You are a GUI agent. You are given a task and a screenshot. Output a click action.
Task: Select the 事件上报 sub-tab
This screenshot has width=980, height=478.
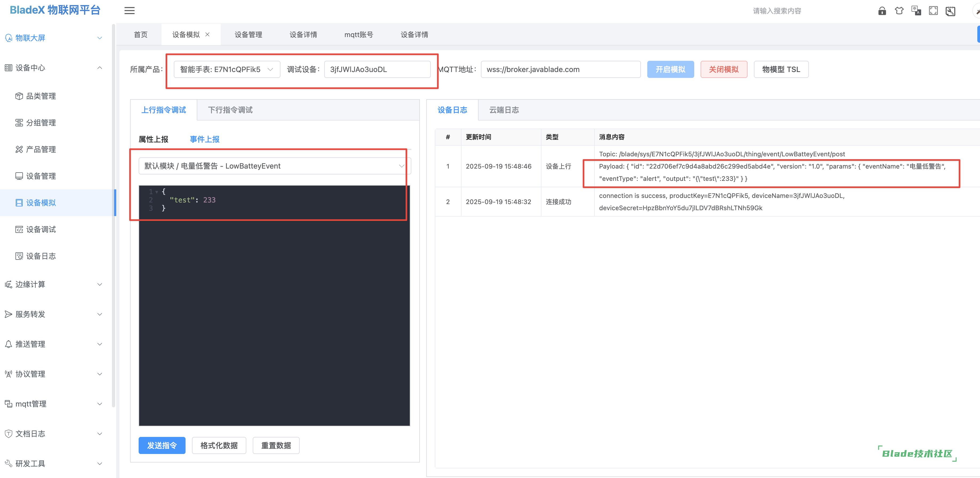click(205, 139)
